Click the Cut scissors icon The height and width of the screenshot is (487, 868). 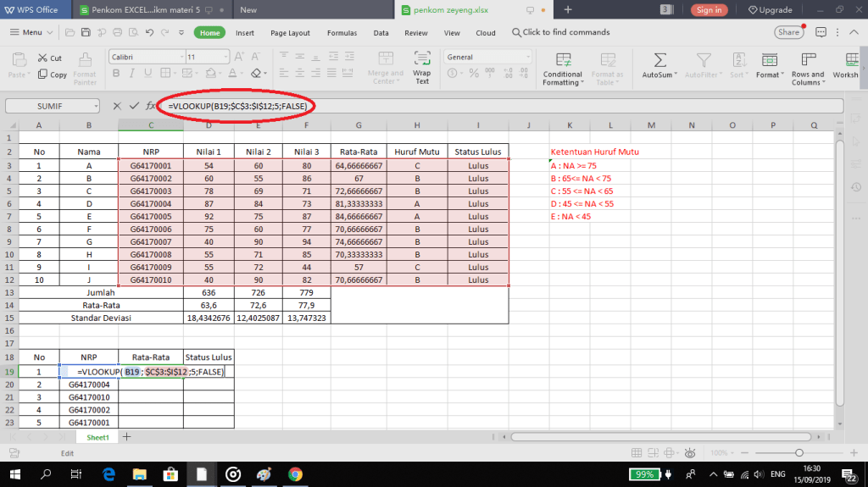(x=43, y=58)
